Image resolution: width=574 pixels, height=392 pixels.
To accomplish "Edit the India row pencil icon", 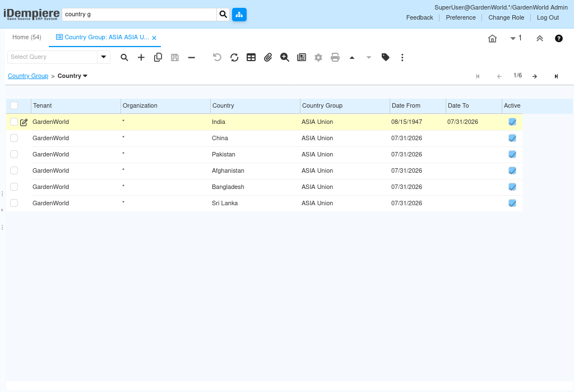I will tap(24, 122).
